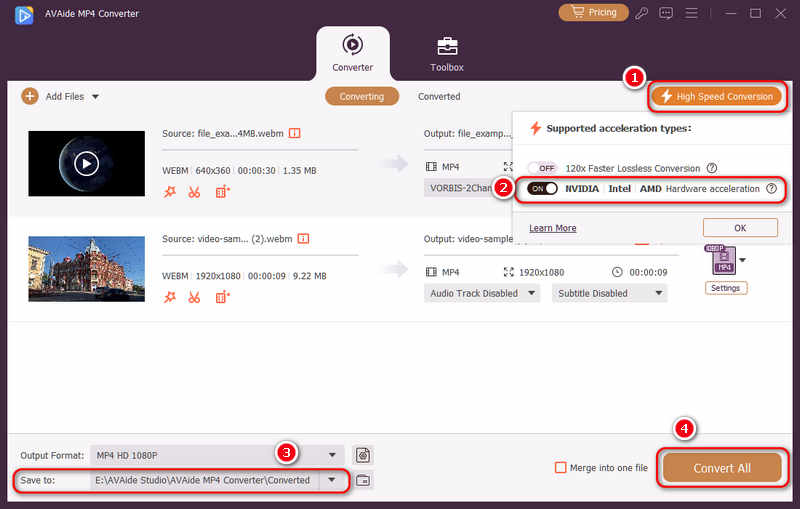Click the Pricing cart button

(593, 12)
